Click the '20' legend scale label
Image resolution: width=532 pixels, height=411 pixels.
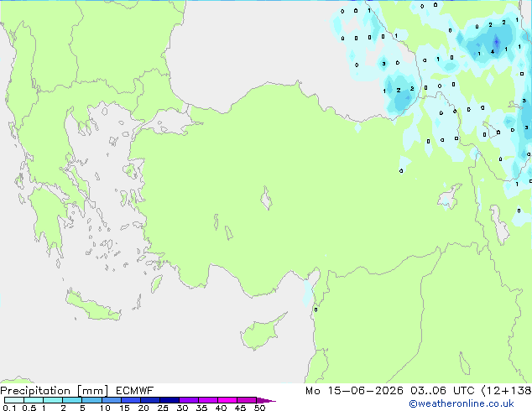(x=143, y=408)
